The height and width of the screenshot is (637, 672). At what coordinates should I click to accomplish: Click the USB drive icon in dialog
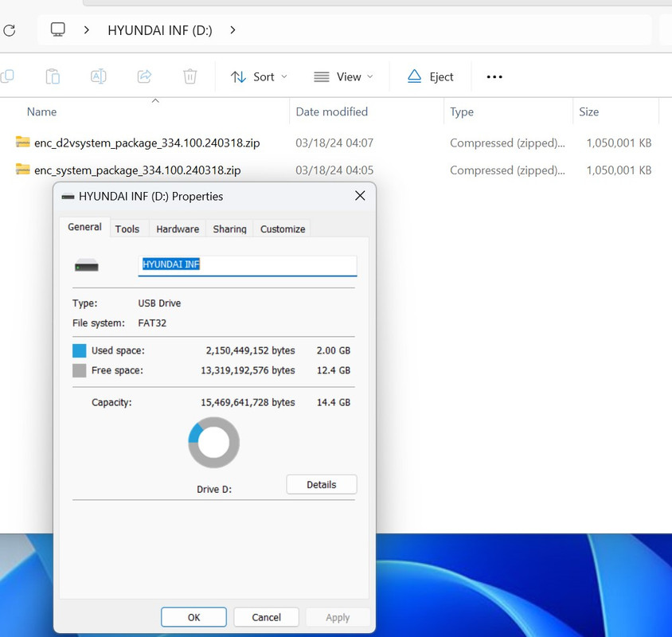(87, 265)
